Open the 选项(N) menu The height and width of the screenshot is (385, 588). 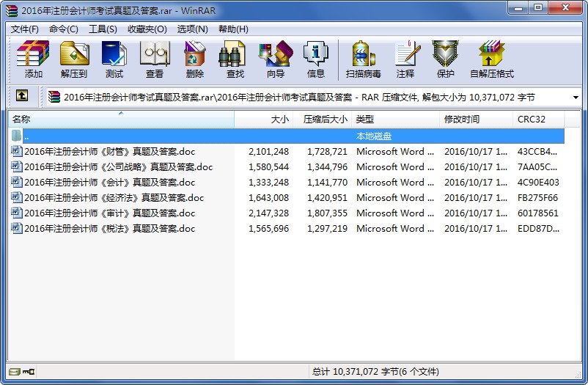pyautogui.click(x=192, y=29)
